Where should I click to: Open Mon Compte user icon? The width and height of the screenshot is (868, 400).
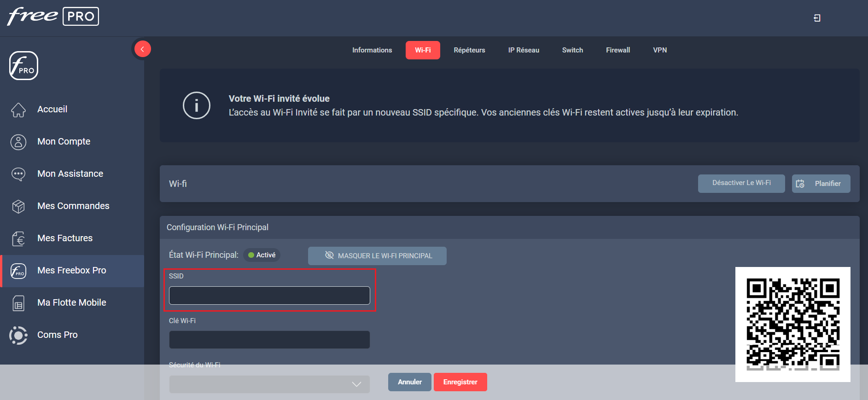tap(18, 142)
